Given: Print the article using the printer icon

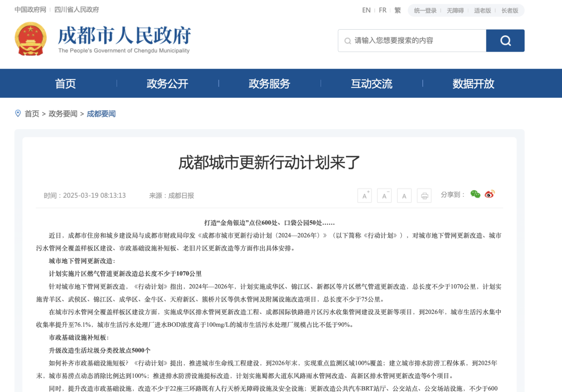Looking at the screenshot, I should click(x=424, y=196).
